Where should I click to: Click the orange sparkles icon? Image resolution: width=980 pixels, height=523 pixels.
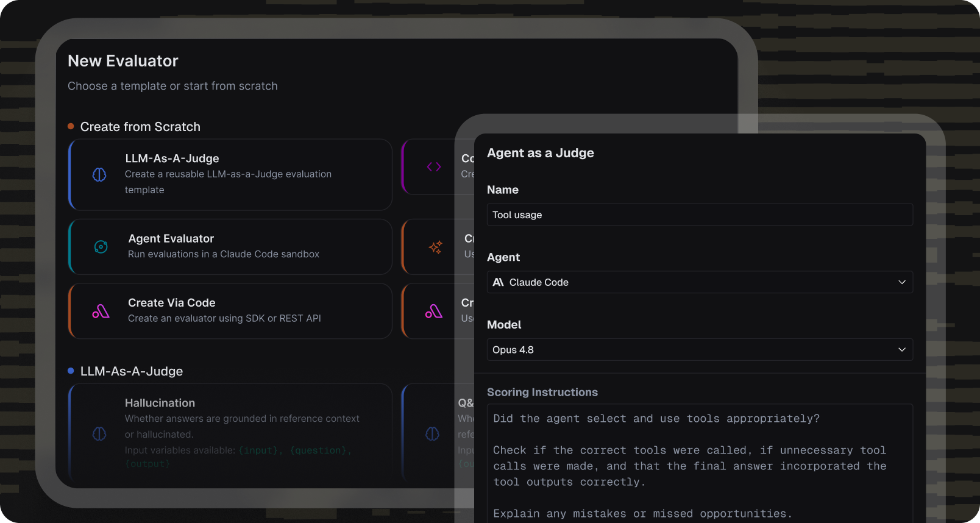coord(435,247)
